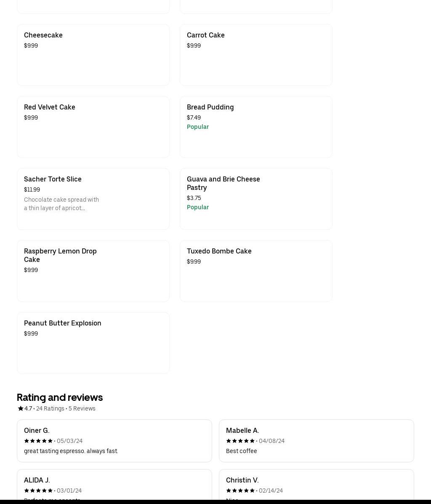The height and width of the screenshot is (504, 431).
Task: Click the "5 Reviews" count text
Action: tap(82, 408)
